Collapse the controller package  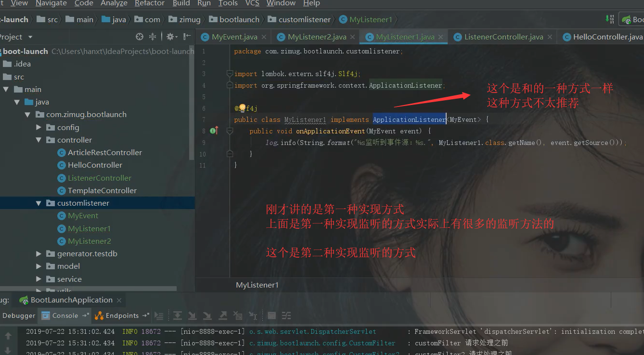pos(39,140)
